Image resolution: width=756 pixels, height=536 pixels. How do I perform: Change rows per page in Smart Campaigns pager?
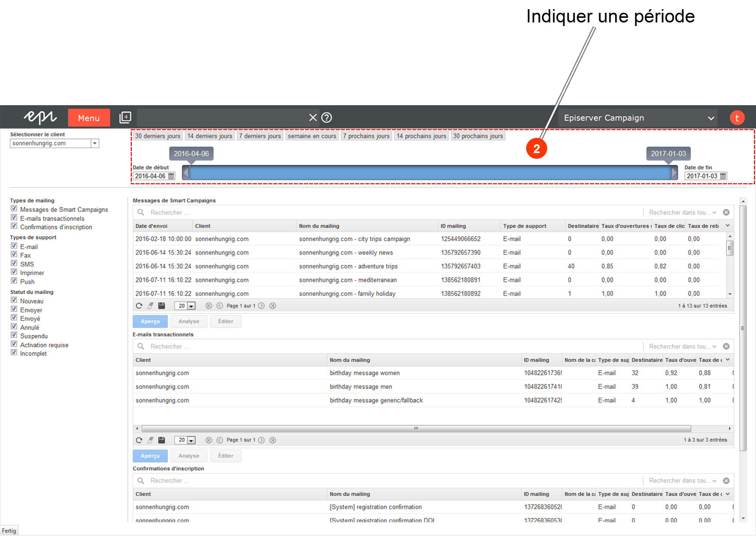185,306
